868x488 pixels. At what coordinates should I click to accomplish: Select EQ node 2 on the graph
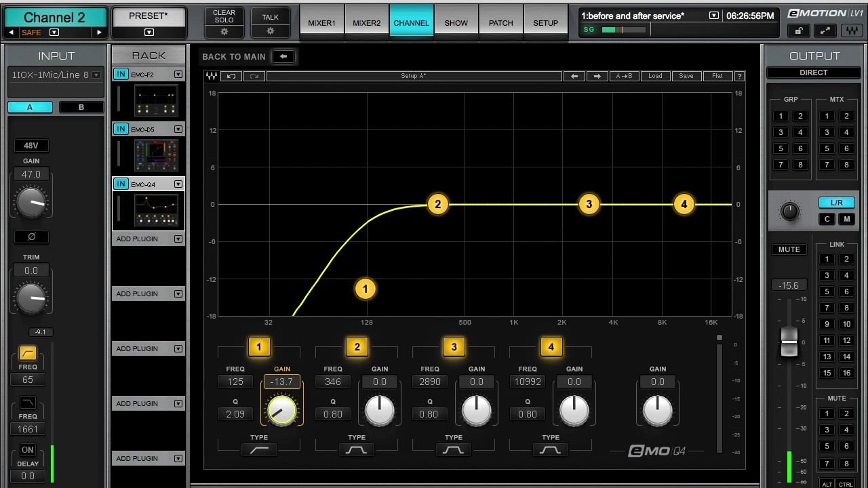point(437,204)
